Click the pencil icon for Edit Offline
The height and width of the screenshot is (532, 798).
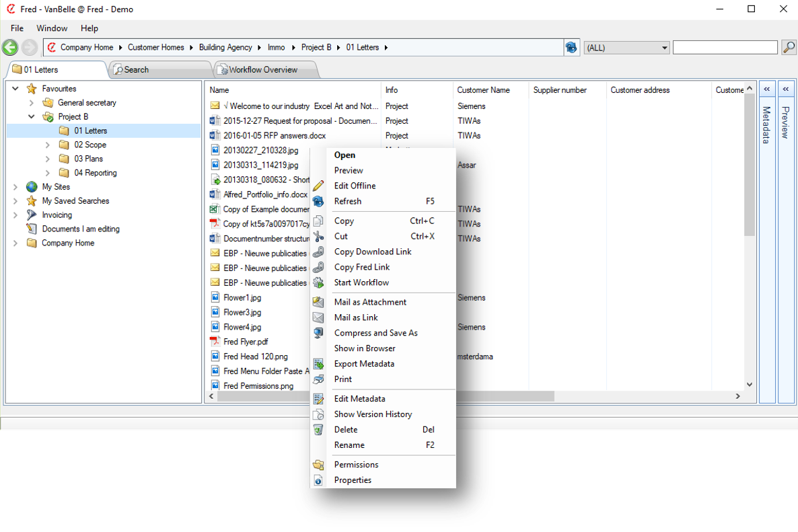click(x=319, y=186)
